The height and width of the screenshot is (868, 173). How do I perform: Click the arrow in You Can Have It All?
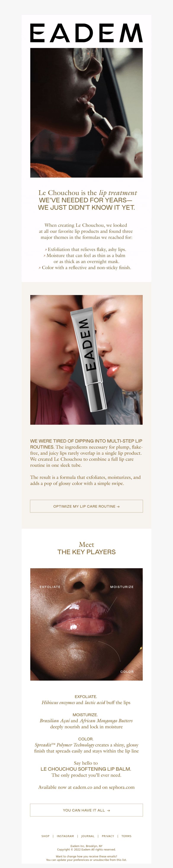108,810
